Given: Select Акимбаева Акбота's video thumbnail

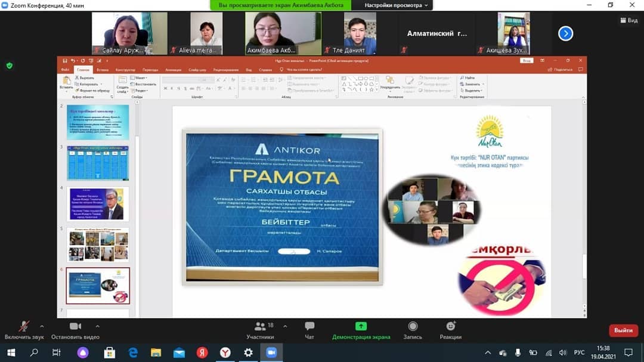Looking at the screenshot, I should pos(283,33).
